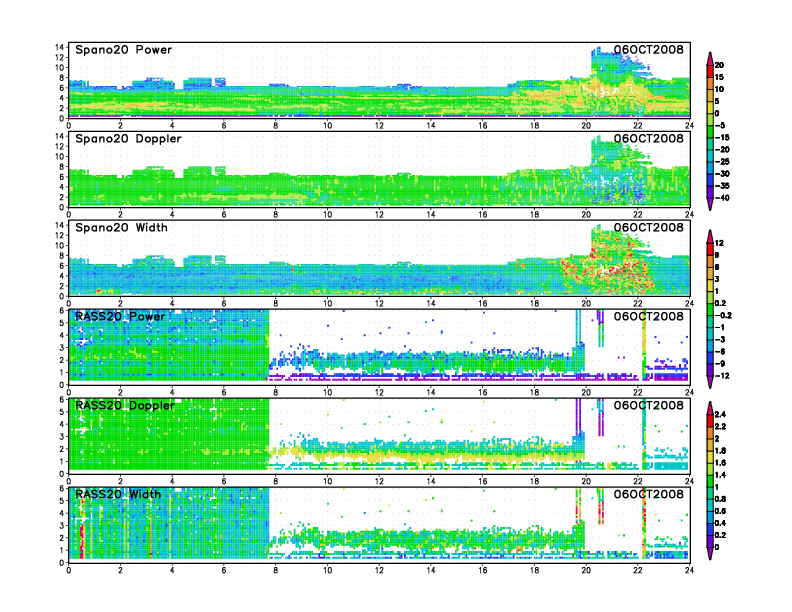Click the 06OCT2008 date in Spano20 Power panel

pyautogui.click(x=649, y=49)
